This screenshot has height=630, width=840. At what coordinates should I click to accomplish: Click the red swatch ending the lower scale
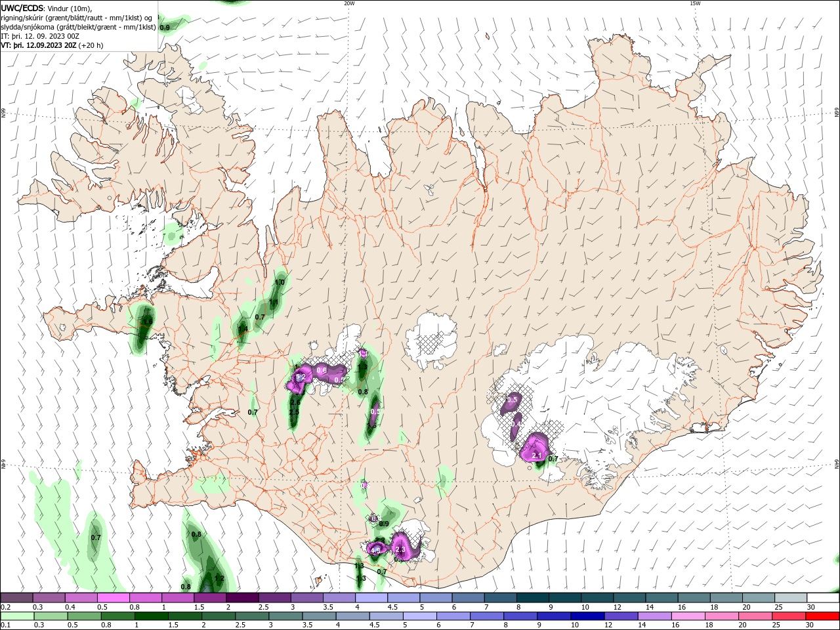pyautogui.click(x=823, y=616)
